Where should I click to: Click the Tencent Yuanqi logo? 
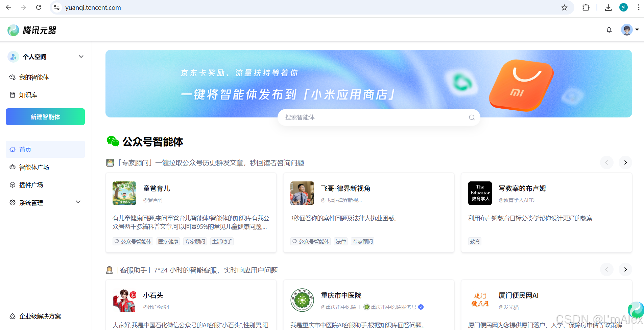coord(32,30)
